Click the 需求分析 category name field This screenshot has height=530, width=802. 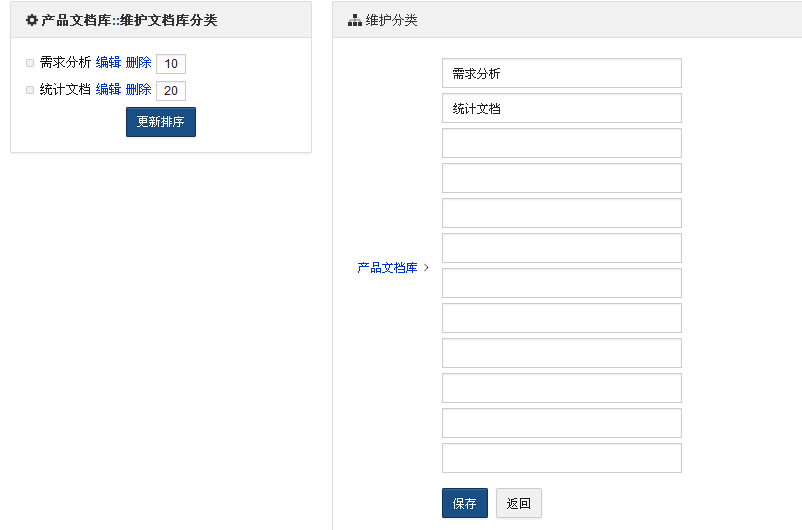(561, 73)
